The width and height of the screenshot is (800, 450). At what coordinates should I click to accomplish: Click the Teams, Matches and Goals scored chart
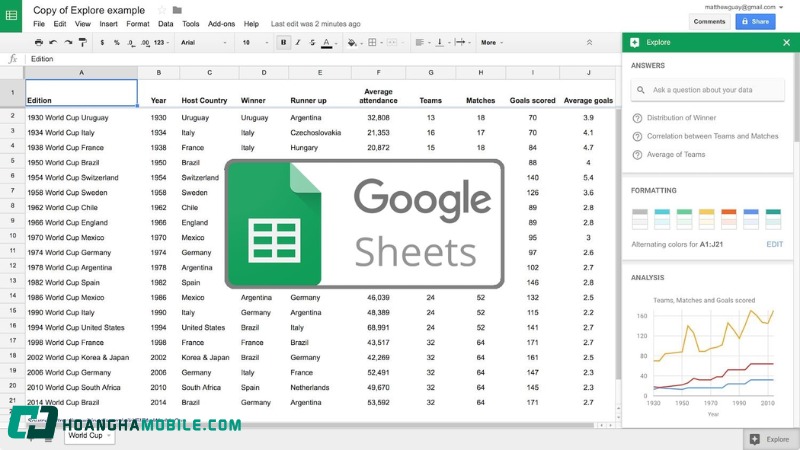[706, 357]
